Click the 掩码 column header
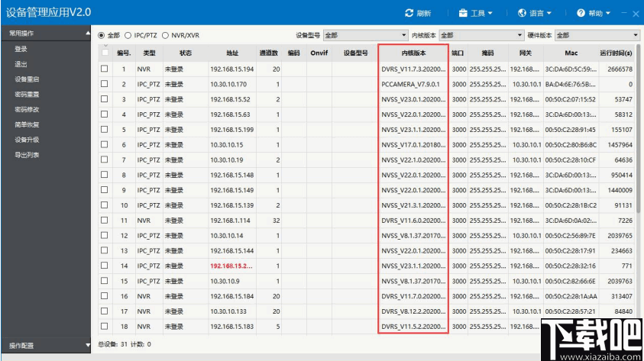The height and width of the screenshot is (361, 644). [x=488, y=53]
